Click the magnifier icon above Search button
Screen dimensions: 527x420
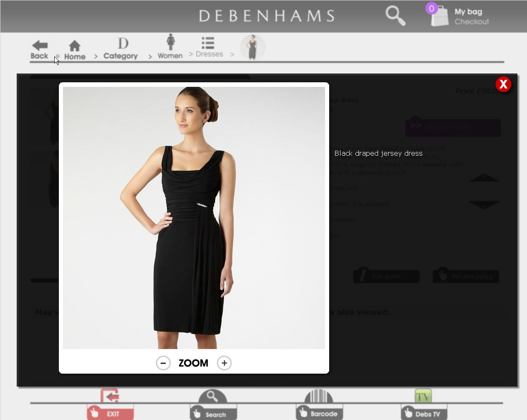[213, 396]
